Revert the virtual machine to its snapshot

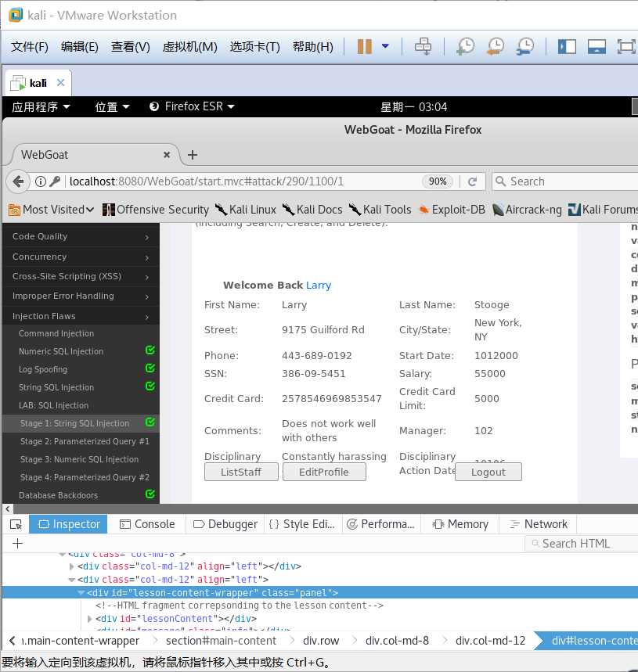[x=496, y=46]
